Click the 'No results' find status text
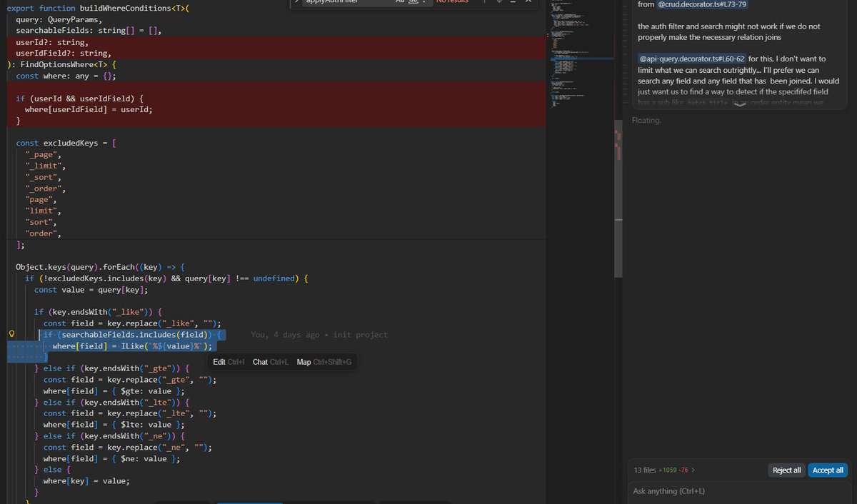 (x=452, y=2)
